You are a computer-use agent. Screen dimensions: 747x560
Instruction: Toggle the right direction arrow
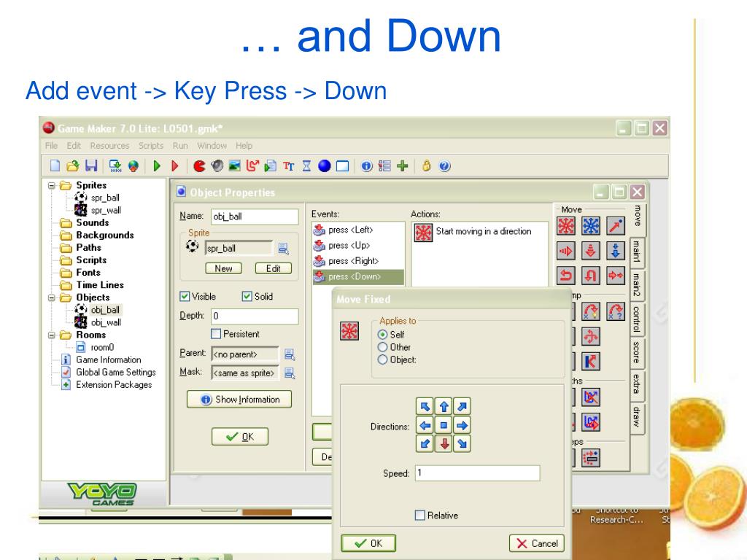[462, 425]
